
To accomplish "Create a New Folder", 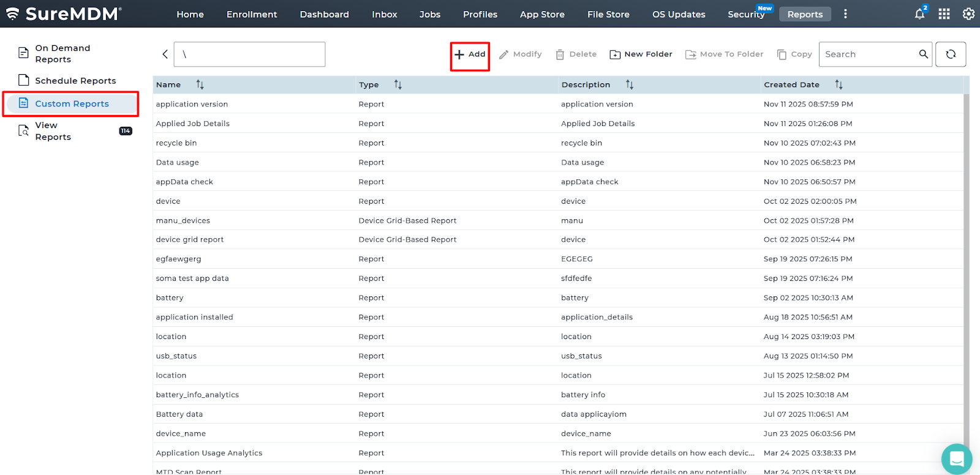I will click(x=641, y=54).
